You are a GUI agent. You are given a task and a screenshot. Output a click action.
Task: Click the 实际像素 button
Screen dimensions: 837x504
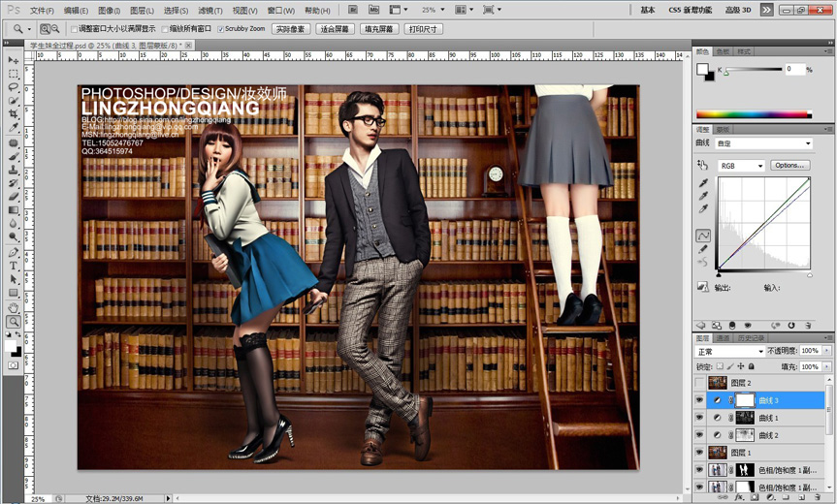[290, 29]
